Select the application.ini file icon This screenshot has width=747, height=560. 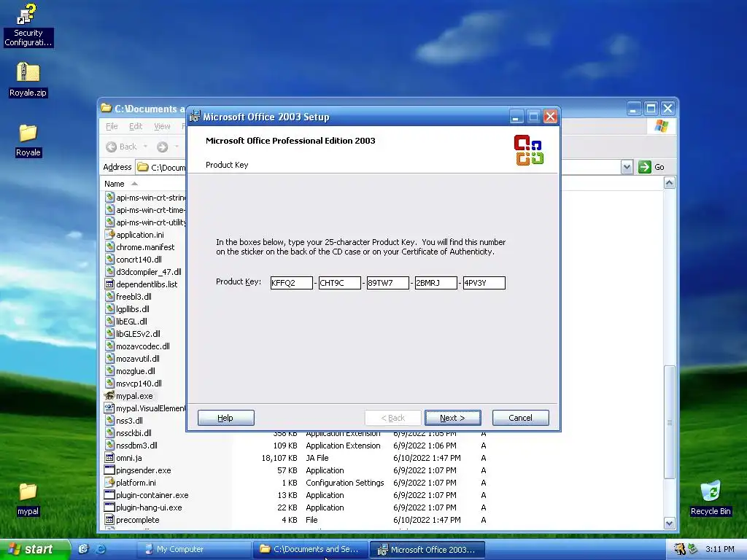point(109,235)
